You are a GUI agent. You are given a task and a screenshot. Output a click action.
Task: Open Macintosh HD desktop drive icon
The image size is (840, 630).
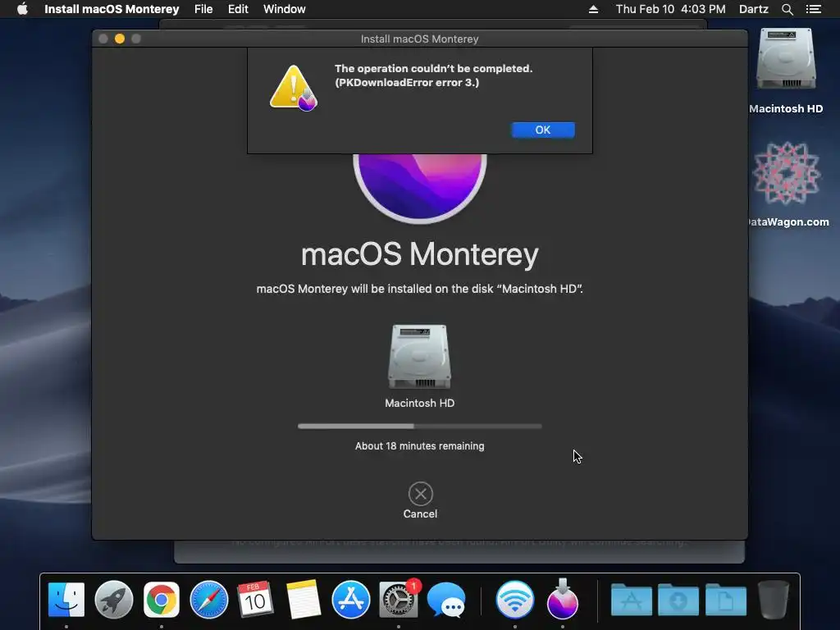[x=786, y=59]
